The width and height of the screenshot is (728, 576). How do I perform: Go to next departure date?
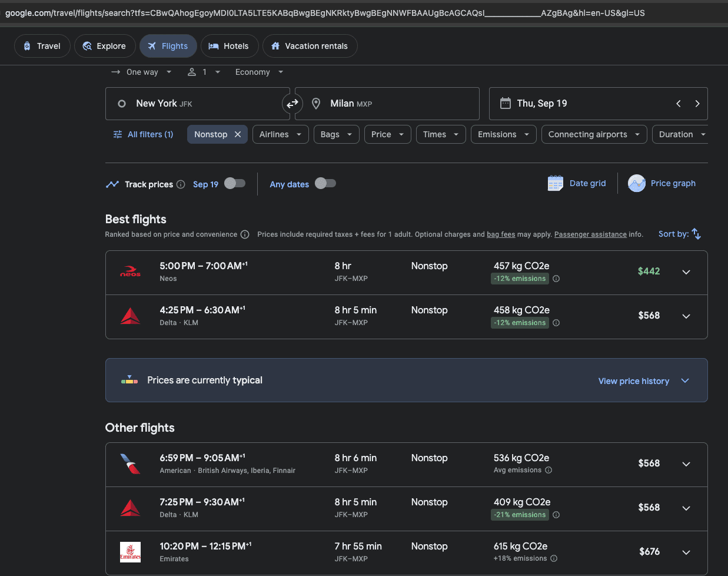[x=697, y=104]
